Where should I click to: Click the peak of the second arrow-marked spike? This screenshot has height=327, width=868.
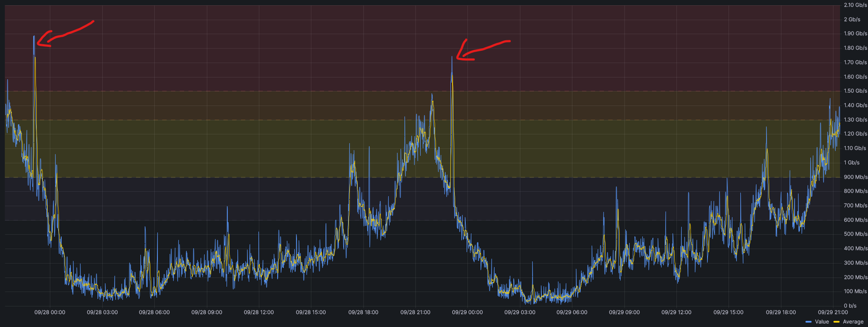point(452,57)
